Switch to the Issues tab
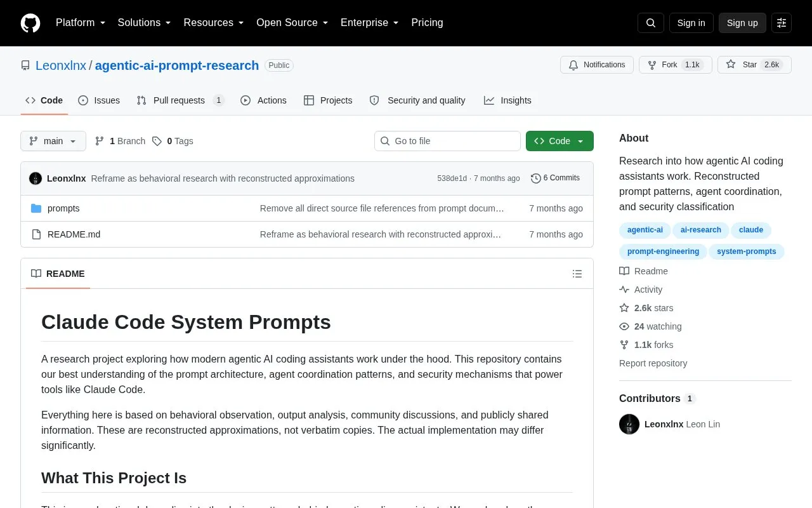The image size is (812, 508). pyautogui.click(x=99, y=100)
